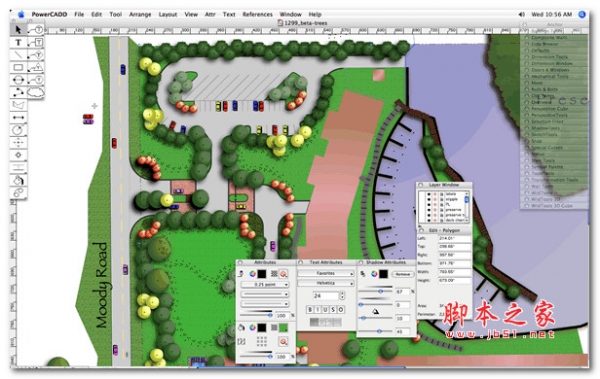Choose the square callout label tool
Screen dimensions: 600x379
click(36, 42)
